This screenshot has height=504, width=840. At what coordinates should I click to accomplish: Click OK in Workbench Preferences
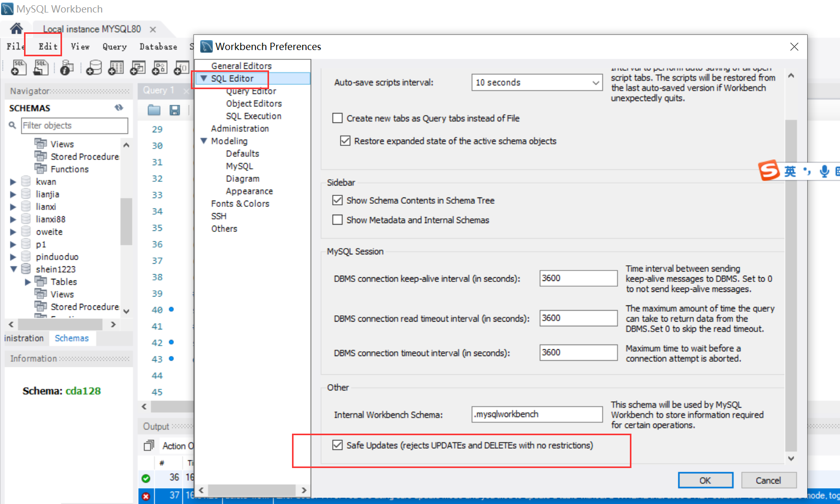[x=705, y=481]
